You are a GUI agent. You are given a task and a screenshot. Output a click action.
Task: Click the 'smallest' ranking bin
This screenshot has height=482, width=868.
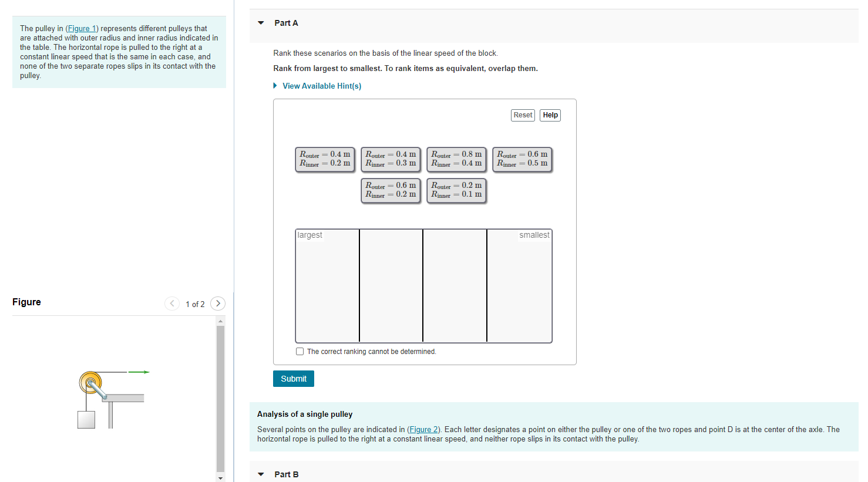tap(519, 286)
